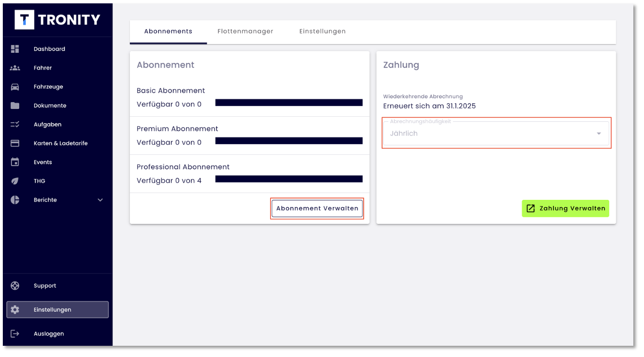Viewport: 644px width, 357px height.
Task: Expand the Berichte submenu chevron
Action: 101,200
